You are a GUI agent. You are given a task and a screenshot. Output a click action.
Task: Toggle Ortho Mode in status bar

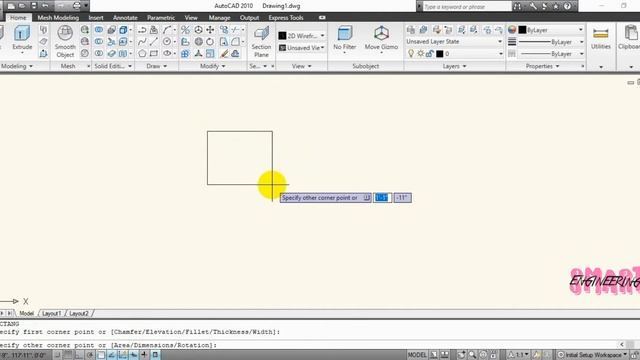coord(79,355)
